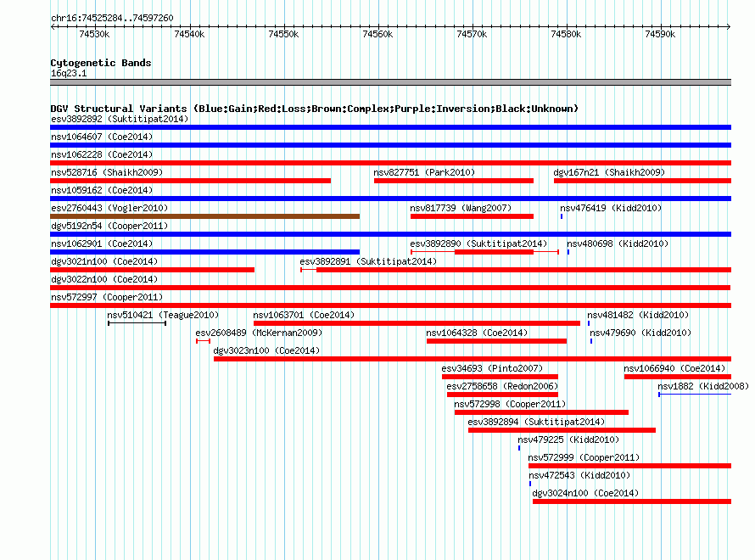Click the DGV Structural Variants track title
Image resolution: width=755 pixels, height=560 pixels.
click(314, 109)
